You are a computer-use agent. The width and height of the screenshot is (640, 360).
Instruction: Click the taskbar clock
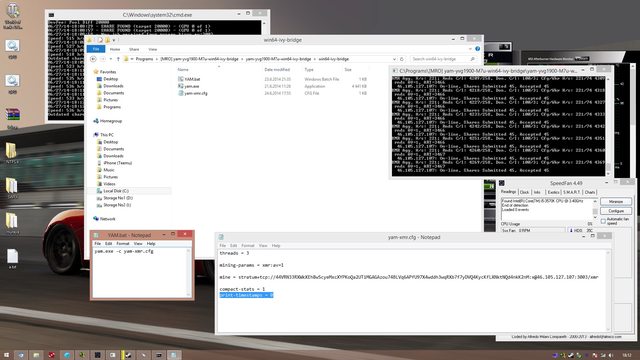coord(627,356)
